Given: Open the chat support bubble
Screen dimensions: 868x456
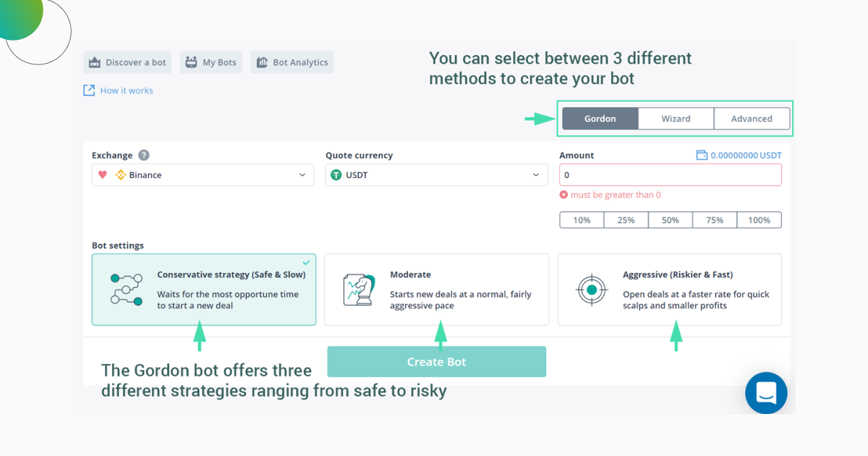Looking at the screenshot, I should coord(766,393).
